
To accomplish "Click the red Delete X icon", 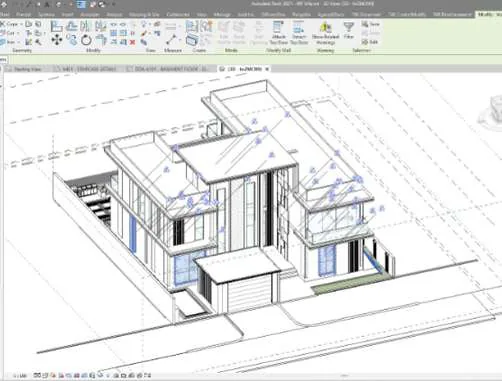I will (132, 42).
